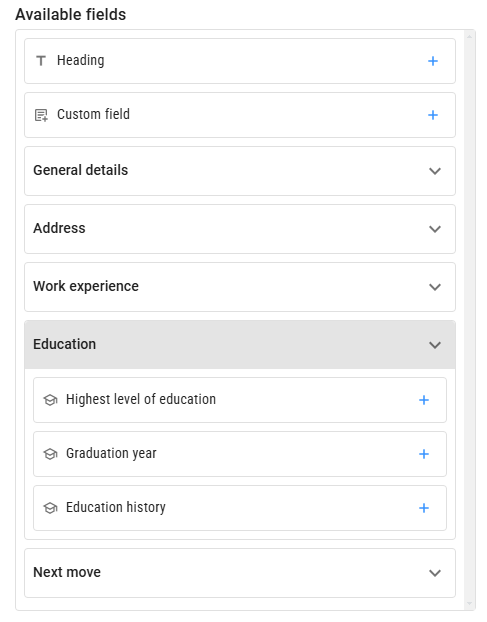Click graduation cap icon beside Education history
This screenshot has width=487, height=622.
tap(50, 508)
